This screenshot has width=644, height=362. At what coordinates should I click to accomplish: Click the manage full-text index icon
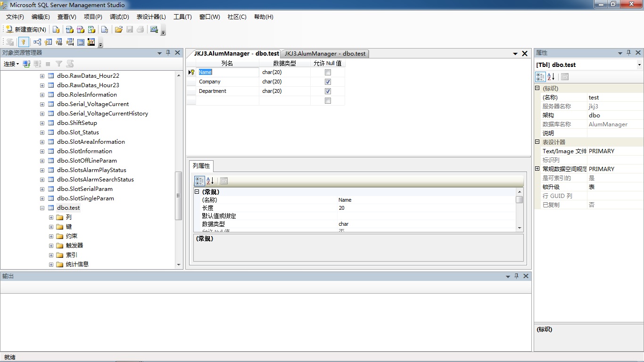point(59,42)
